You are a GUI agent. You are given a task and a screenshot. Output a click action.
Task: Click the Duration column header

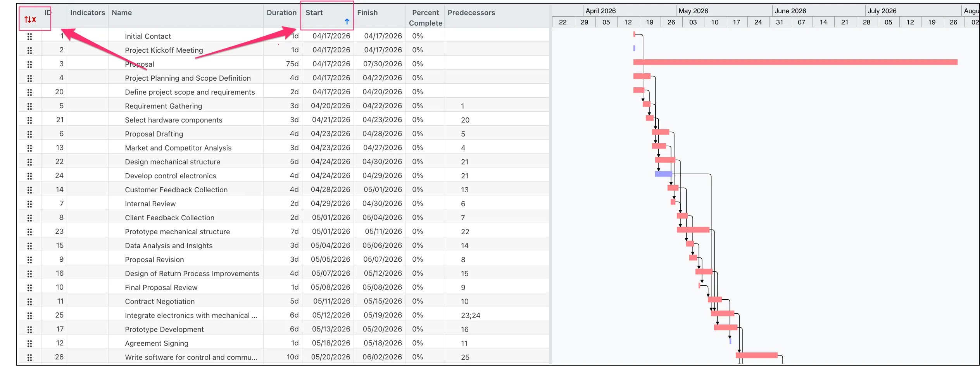281,13
